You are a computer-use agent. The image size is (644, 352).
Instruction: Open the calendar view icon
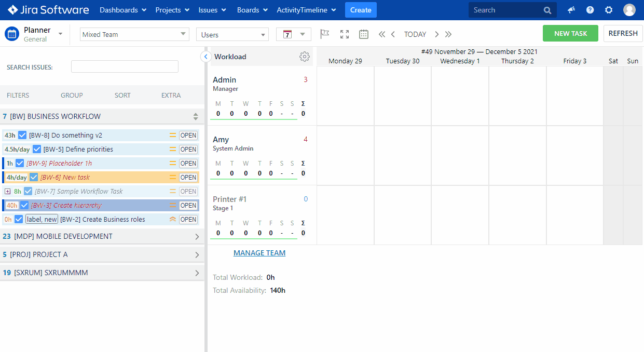363,34
